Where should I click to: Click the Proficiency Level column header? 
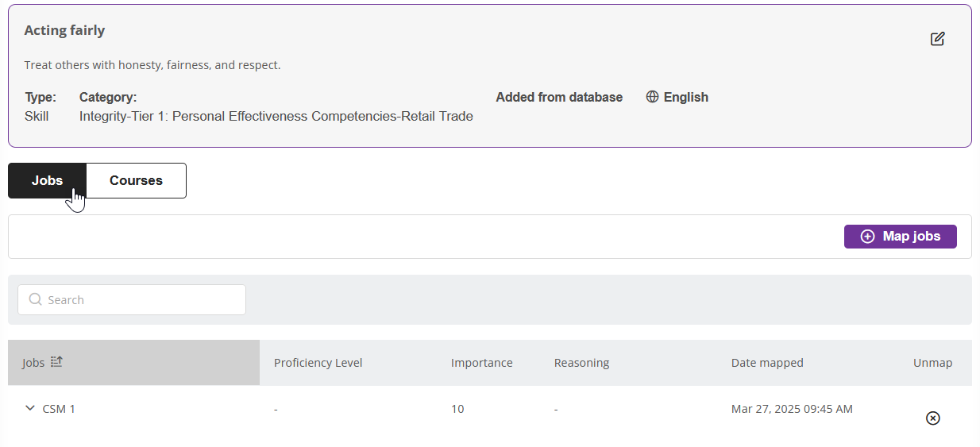pyautogui.click(x=318, y=363)
